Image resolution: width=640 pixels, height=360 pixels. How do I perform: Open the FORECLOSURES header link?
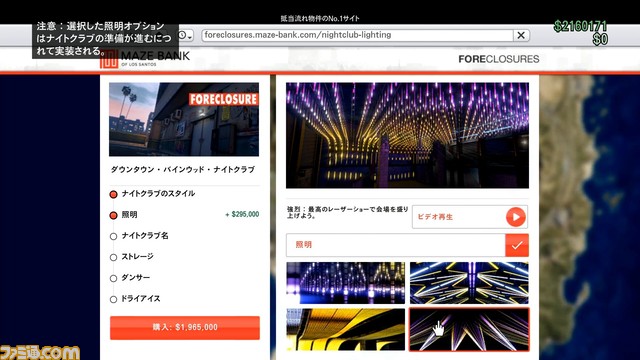coord(498,59)
